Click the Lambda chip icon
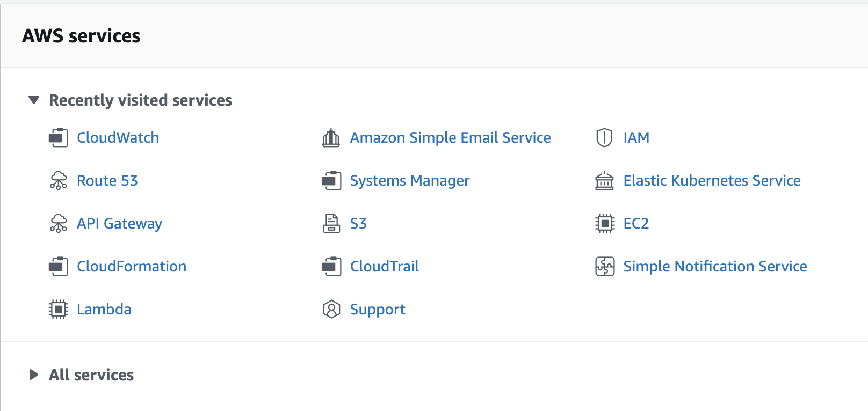The height and width of the screenshot is (411, 868). pos(59,309)
